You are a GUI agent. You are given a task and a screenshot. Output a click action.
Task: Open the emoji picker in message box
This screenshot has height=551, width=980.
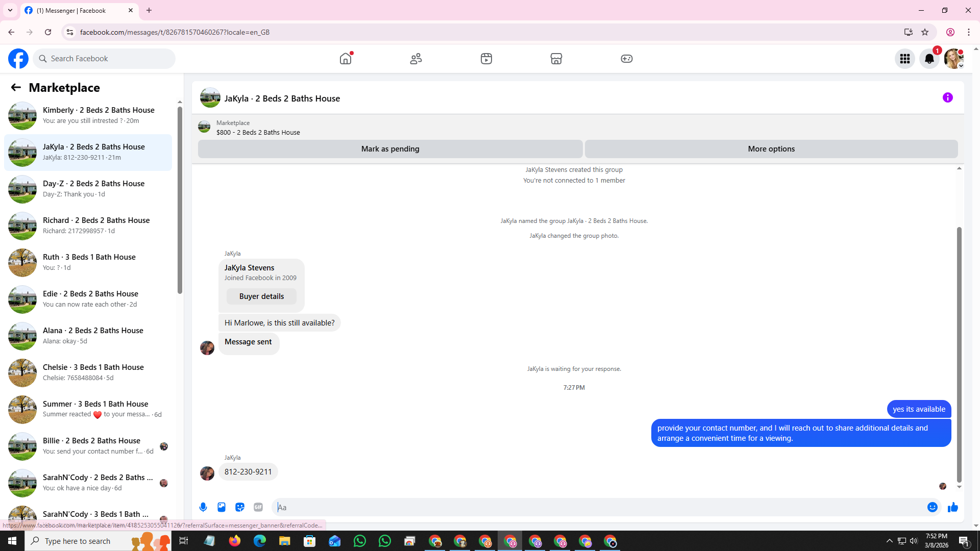click(x=932, y=507)
